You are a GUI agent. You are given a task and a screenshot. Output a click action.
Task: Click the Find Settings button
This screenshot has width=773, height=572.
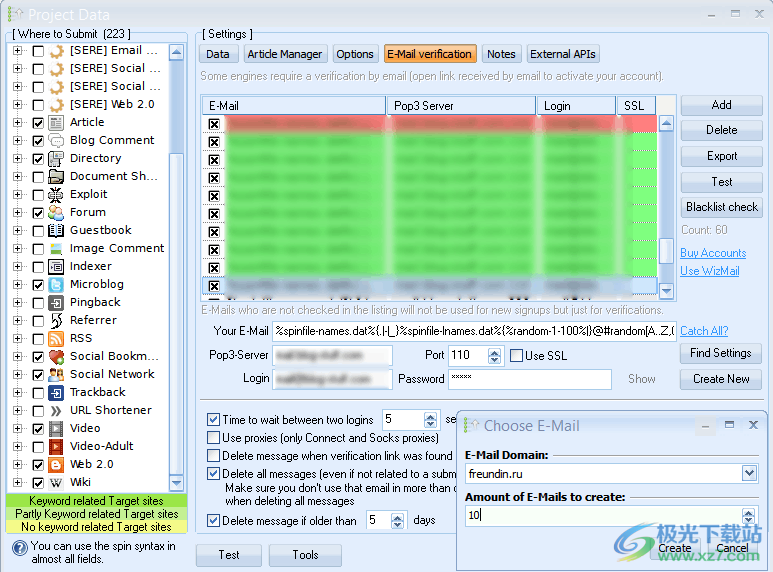pyautogui.click(x=721, y=353)
